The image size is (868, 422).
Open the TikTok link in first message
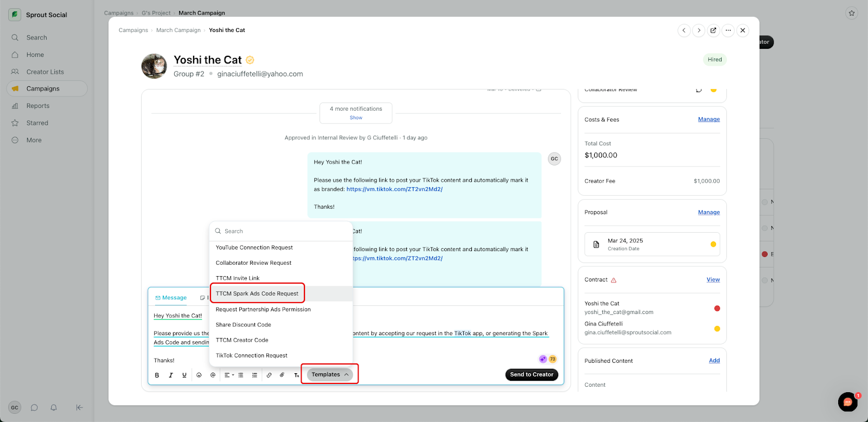click(x=394, y=189)
